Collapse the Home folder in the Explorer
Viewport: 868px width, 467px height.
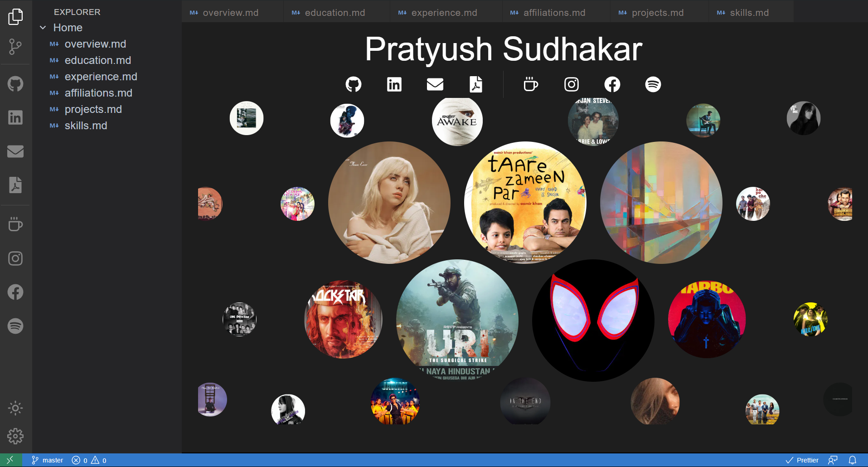[x=43, y=28]
